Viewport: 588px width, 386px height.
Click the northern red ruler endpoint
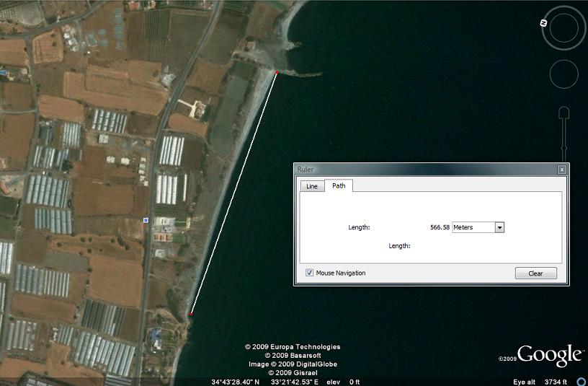click(277, 72)
